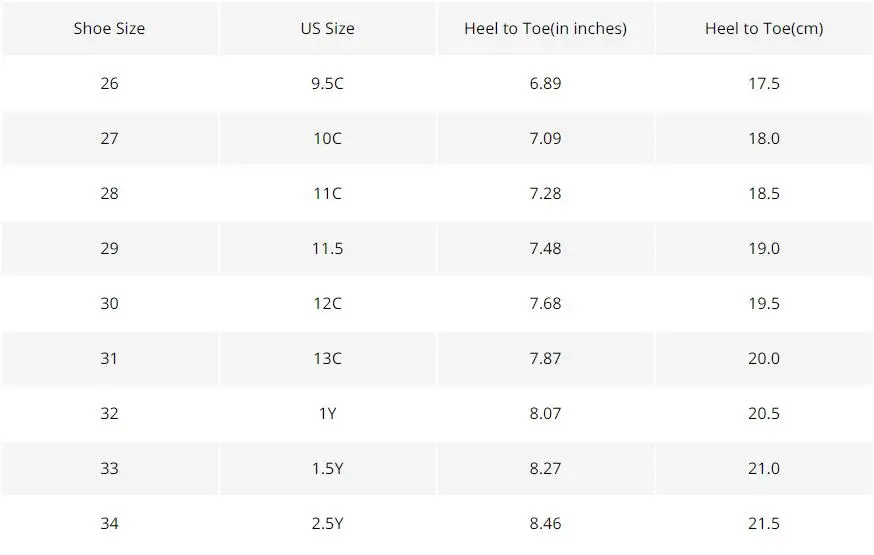
Task: Click the 1Y US size cell
Action: 327,413
